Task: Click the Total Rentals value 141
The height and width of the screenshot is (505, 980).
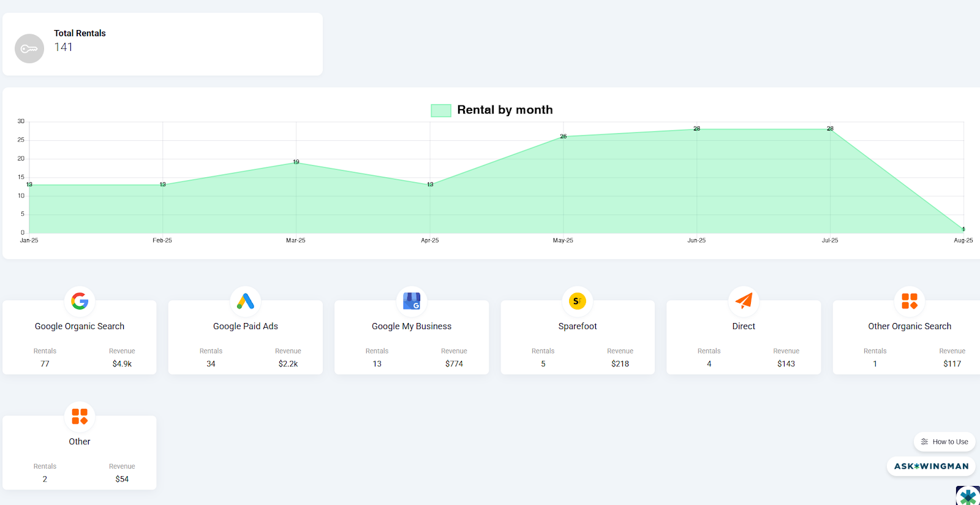Action: pyautogui.click(x=64, y=47)
